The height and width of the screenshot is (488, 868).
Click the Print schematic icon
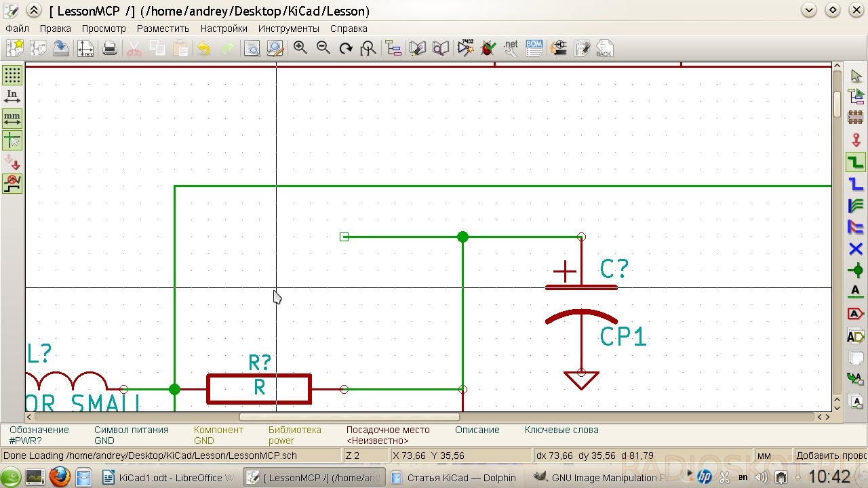click(x=110, y=48)
